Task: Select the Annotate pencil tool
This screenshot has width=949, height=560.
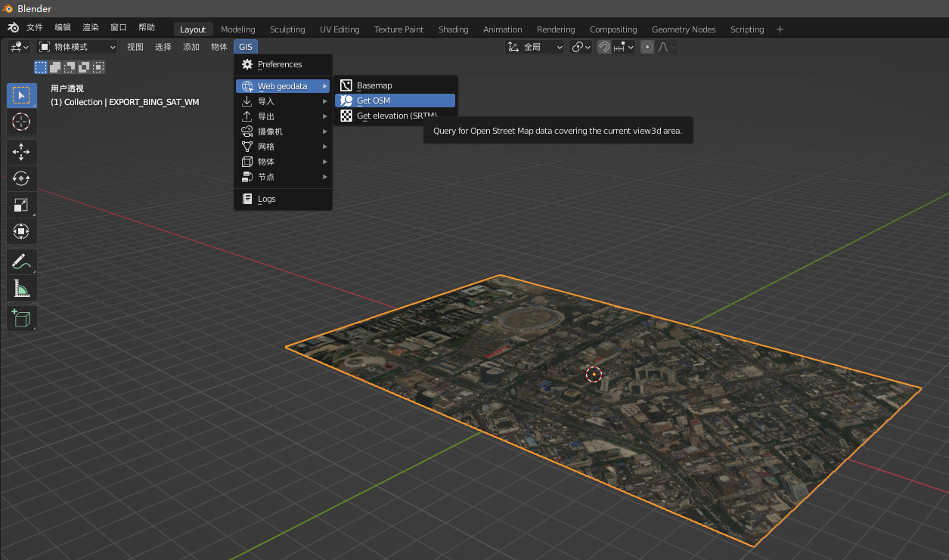Action: click(21, 261)
